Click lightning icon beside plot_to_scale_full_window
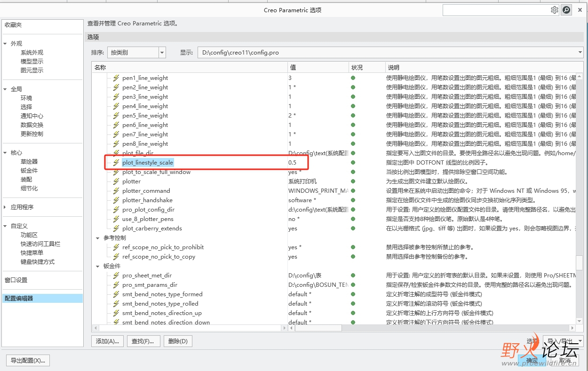 [x=116, y=172]
